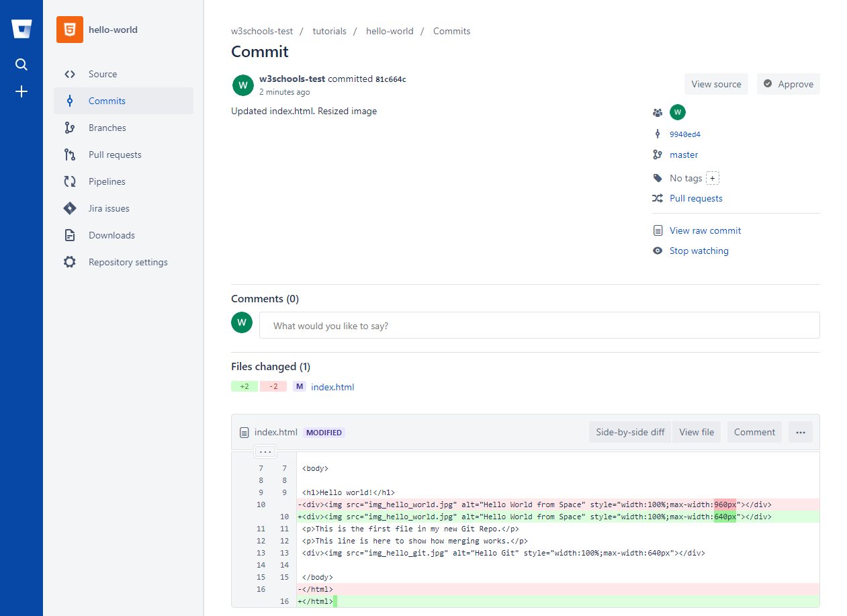Open Pipelines in the sidebar
The height and width of the screenshot is (616, 847).
coord(107,181)
